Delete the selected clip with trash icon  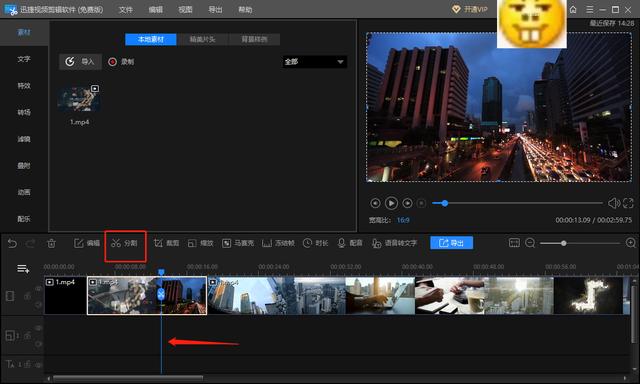[x=51, y=243]
